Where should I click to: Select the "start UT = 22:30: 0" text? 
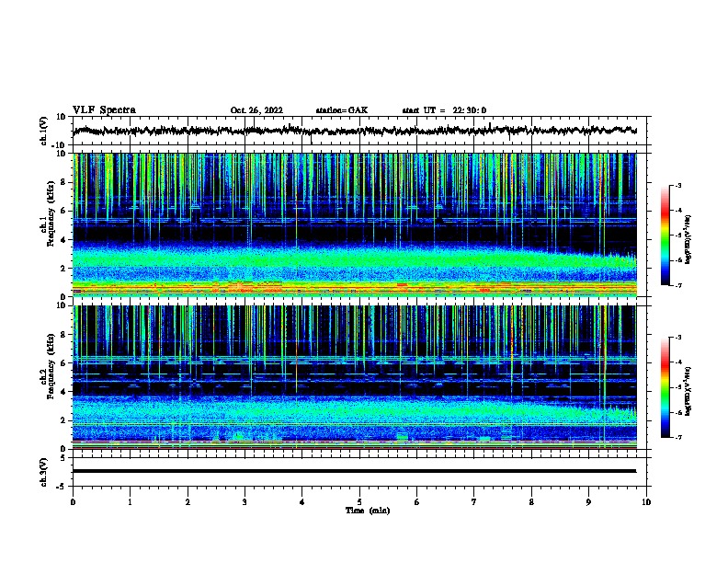pos(444,110)
